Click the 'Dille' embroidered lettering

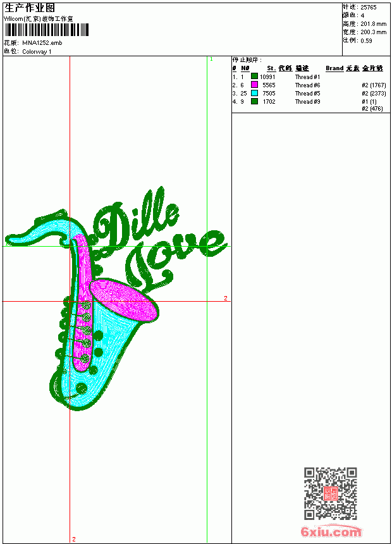pyautogui.click(x=135, y=222)
